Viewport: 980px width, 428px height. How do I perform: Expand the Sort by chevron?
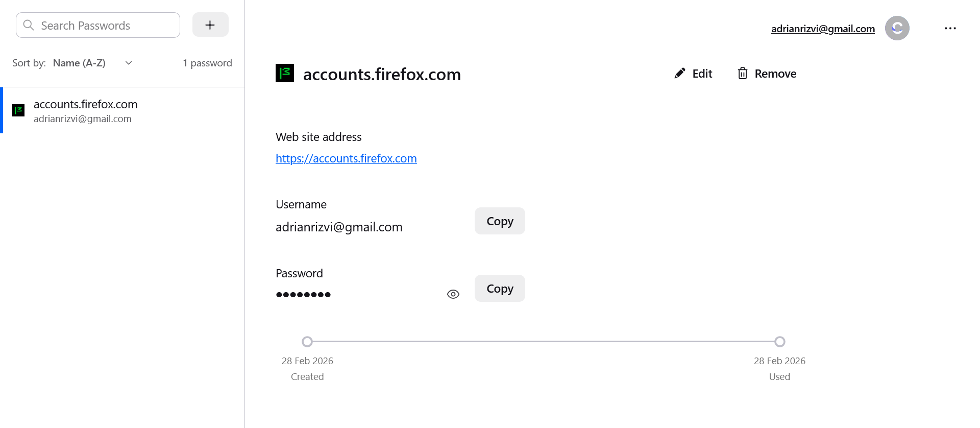click(129, 63)
